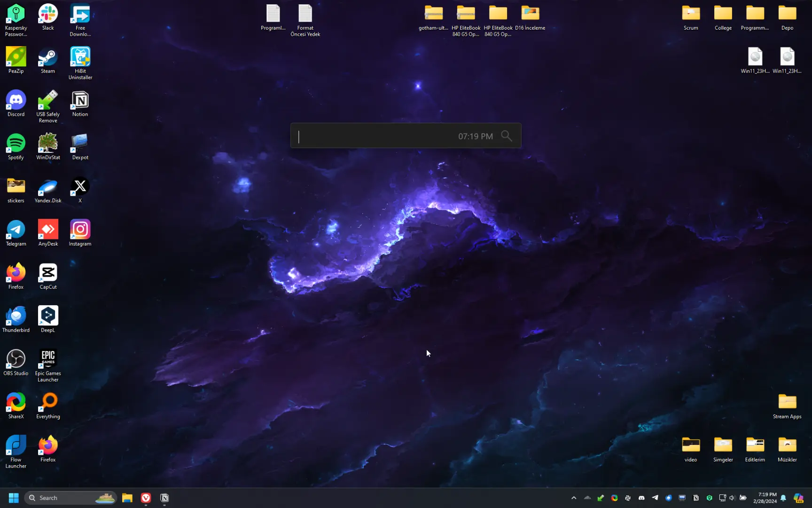Screen dimensions: 812x508
Task: Select the gotham-ult... folder
Action: point(433,17)
